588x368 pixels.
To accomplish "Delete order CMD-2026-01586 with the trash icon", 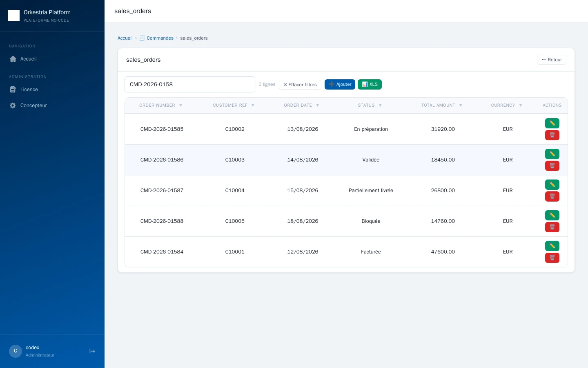I will pos(552,166).
